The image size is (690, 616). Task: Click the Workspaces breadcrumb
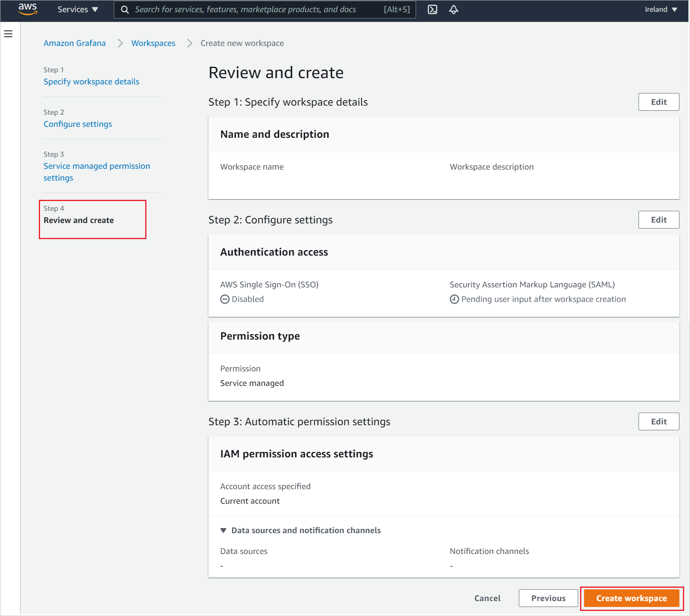[x=153, y=43]
